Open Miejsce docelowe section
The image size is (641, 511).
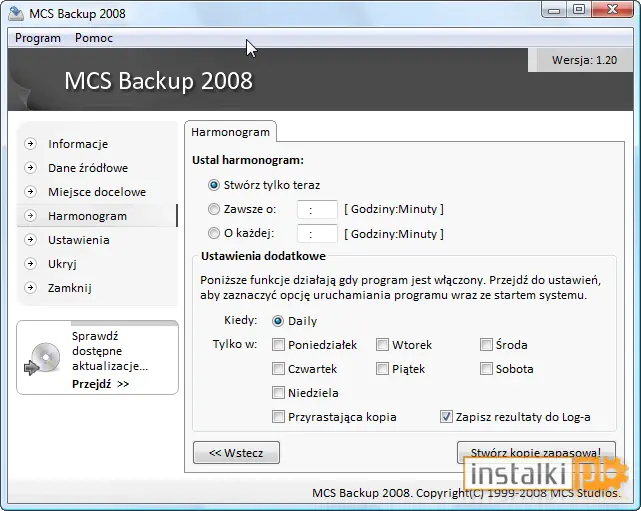97,192
